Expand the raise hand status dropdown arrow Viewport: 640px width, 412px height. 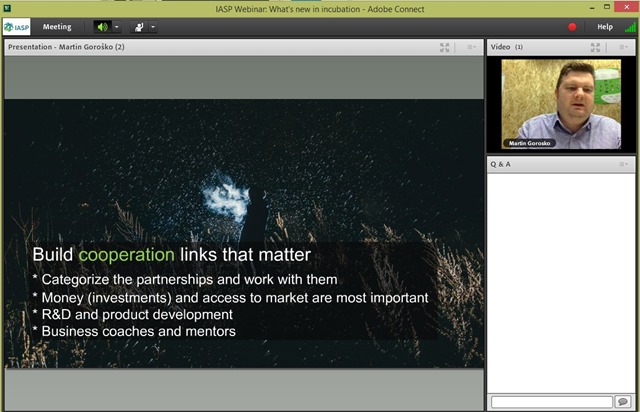pos(153,27)
